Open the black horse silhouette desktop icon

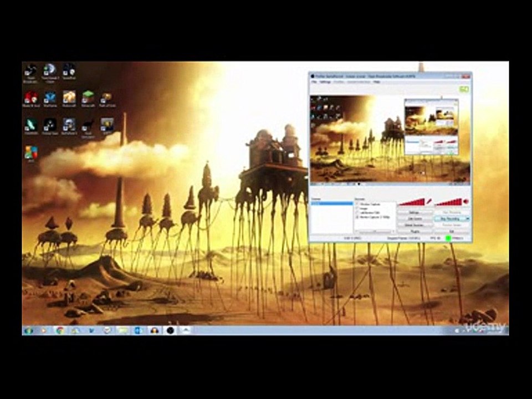click(88, 127)
